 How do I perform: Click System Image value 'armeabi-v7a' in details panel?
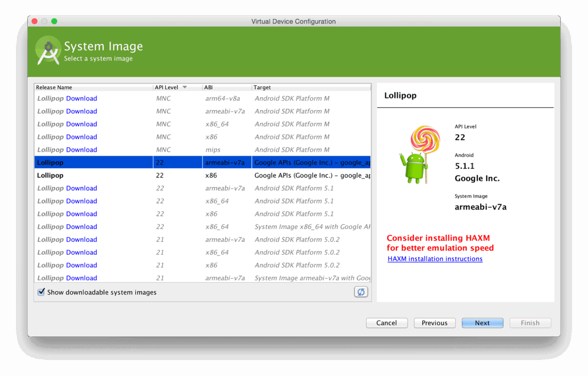480,207
